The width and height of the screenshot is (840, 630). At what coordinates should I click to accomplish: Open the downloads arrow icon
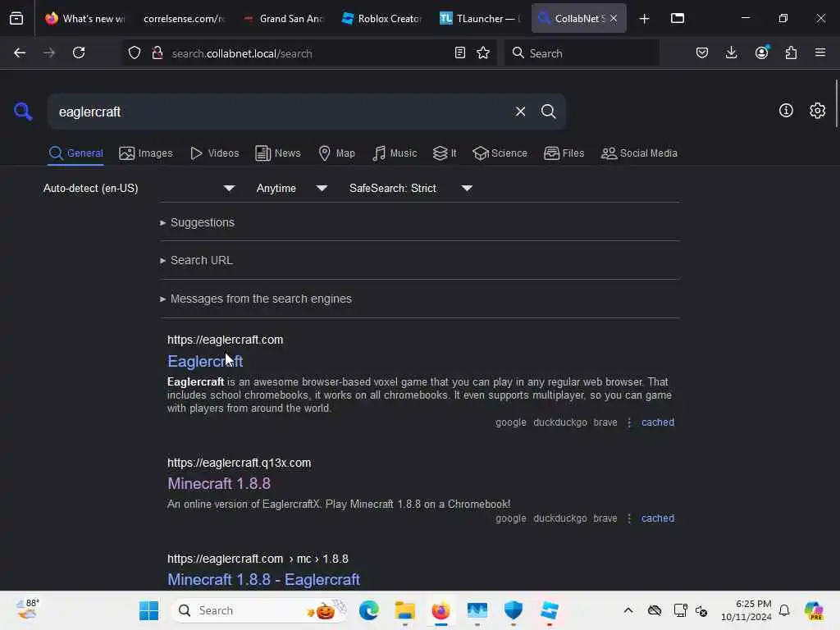click(731, 53)
